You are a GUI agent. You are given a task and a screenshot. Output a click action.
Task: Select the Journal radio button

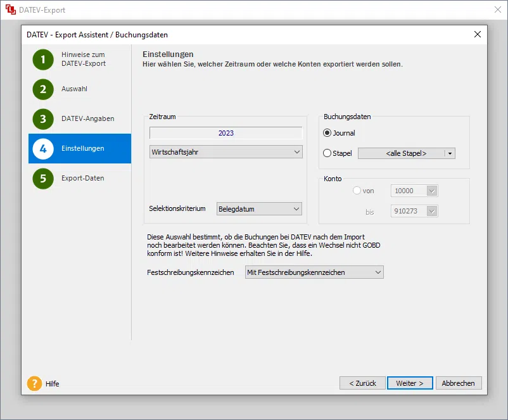click(x=327, y=133)
